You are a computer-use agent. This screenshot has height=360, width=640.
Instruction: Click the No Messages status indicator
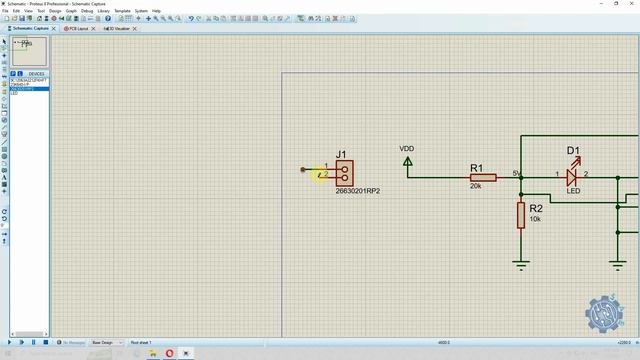71,342
